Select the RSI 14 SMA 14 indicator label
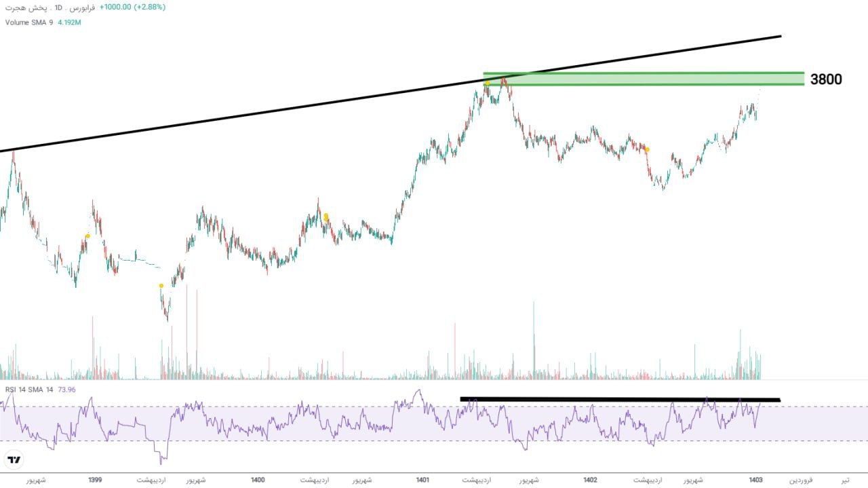The image size is (868, 488). (29, 390)
